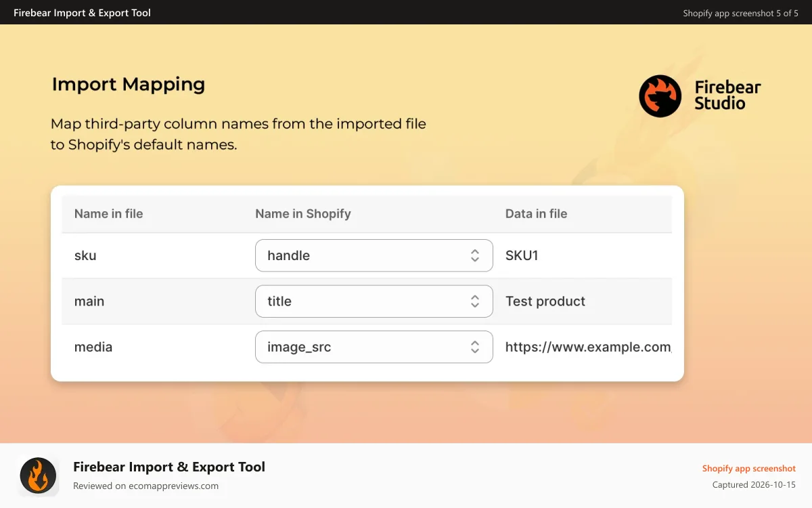Click the "Captured 2026-10-15" text
The image size is (812, 508).
coord(754,485)
